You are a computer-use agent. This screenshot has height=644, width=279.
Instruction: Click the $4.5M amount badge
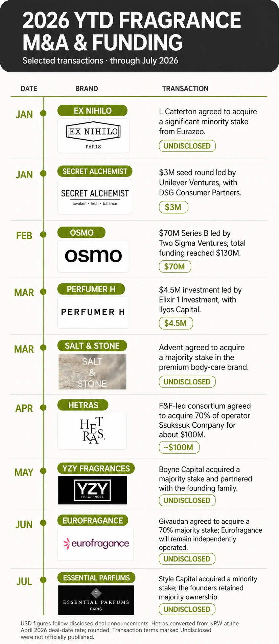click(x=176, y=323)
